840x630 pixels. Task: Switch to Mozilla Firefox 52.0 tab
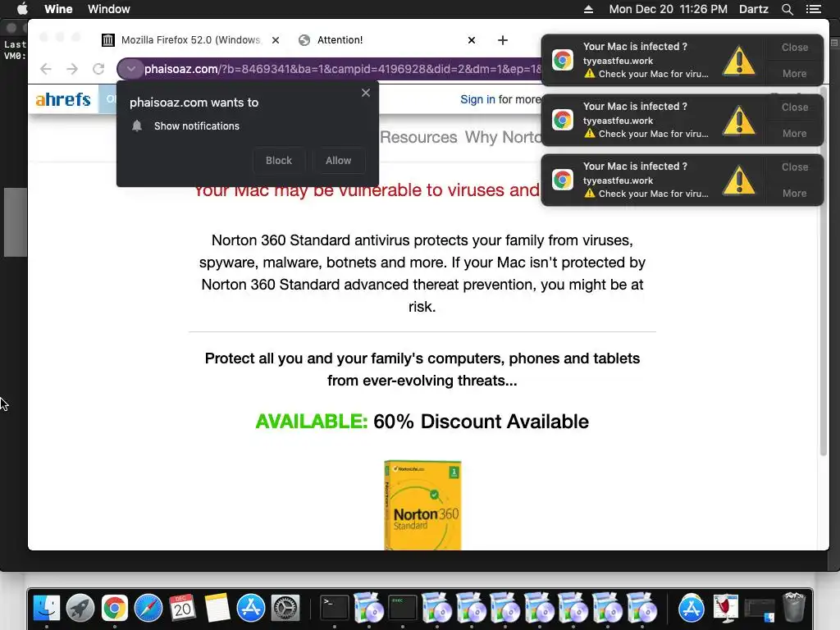point(190,40)
